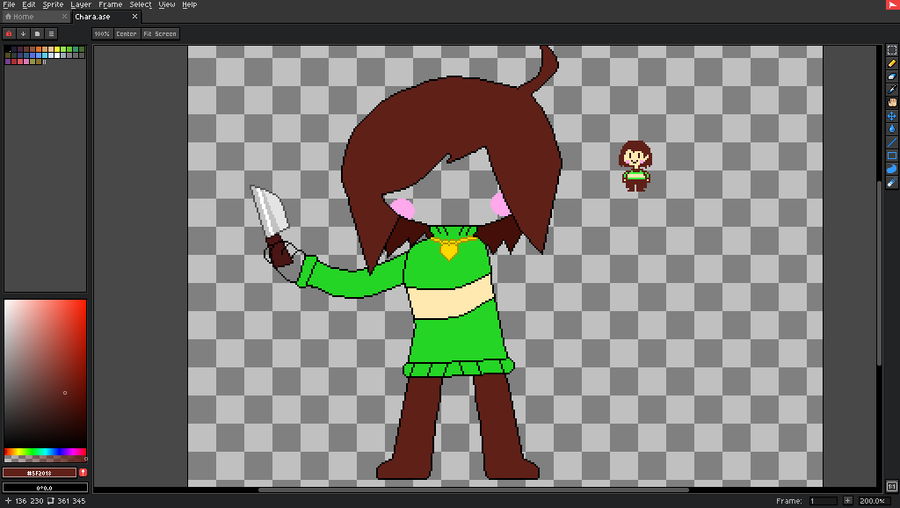Click the down-arrow sort palette icon
Image resolution: width=900 pixels, height=508 pixels.
pyautogui.click(x=23, y=34)
